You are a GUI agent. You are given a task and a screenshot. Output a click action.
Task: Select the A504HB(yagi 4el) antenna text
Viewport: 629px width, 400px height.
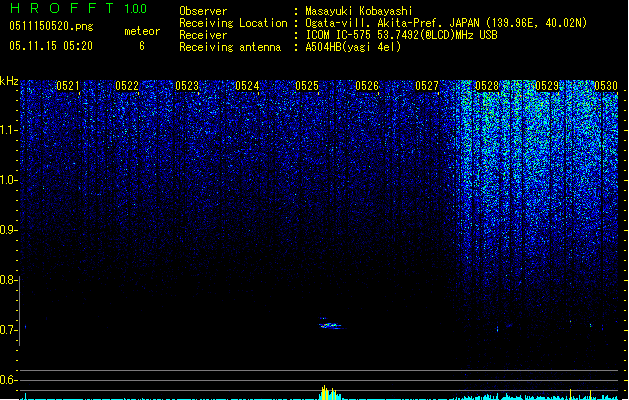coord(353,47)
